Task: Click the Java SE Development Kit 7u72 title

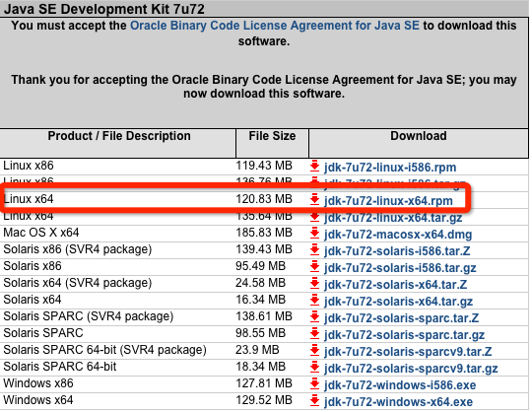Action: (104, 9)
